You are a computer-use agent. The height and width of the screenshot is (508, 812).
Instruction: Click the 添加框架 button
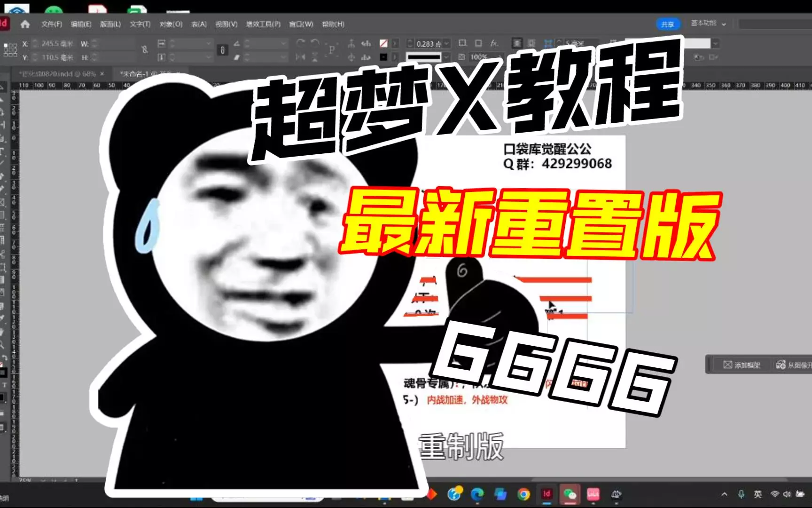742,365
